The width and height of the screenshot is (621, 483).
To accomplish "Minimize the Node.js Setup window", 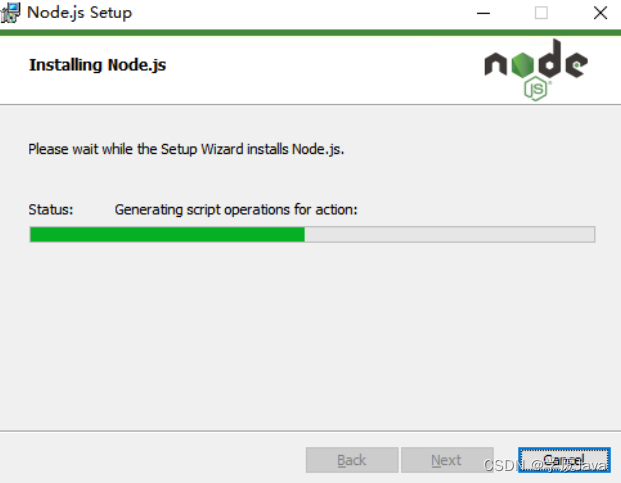I will point(483,13).
